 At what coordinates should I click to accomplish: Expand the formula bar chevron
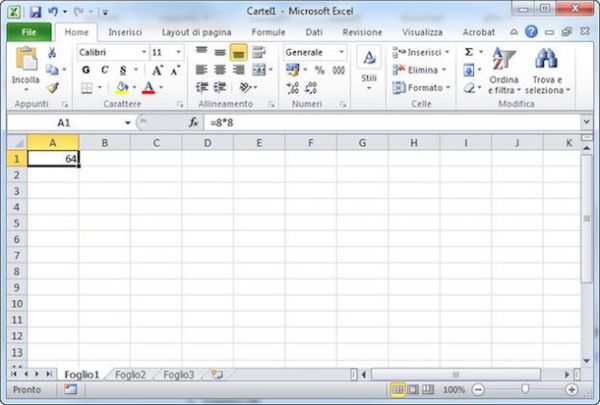click(587, 122)
